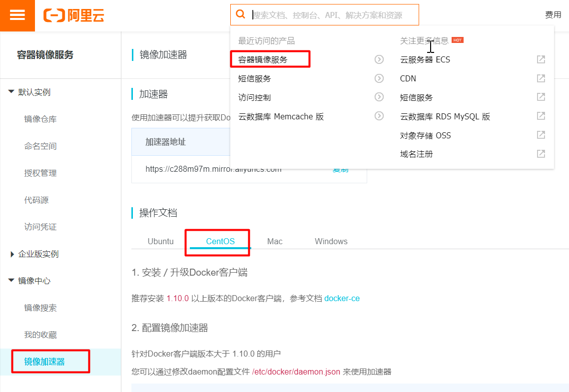Click the 加速器地址 table header
This screenshot has height=392, width=569.
(x=165, y=142)
